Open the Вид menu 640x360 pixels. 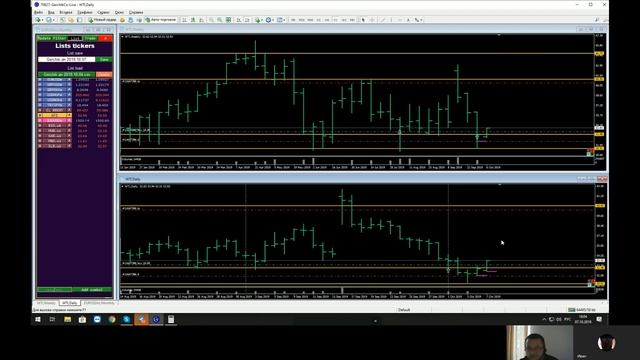pos(51,12)
